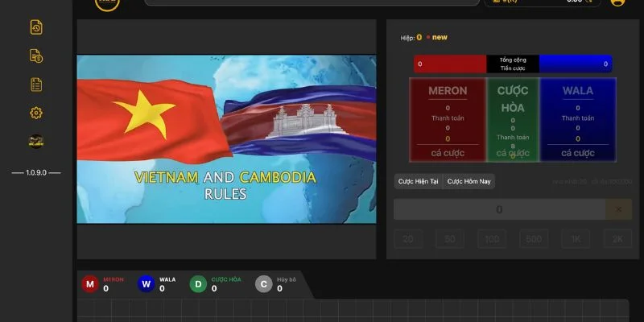Place bet with cá cược under MERON
This screenshot has height=322, width=644.
tap(448, 153)
